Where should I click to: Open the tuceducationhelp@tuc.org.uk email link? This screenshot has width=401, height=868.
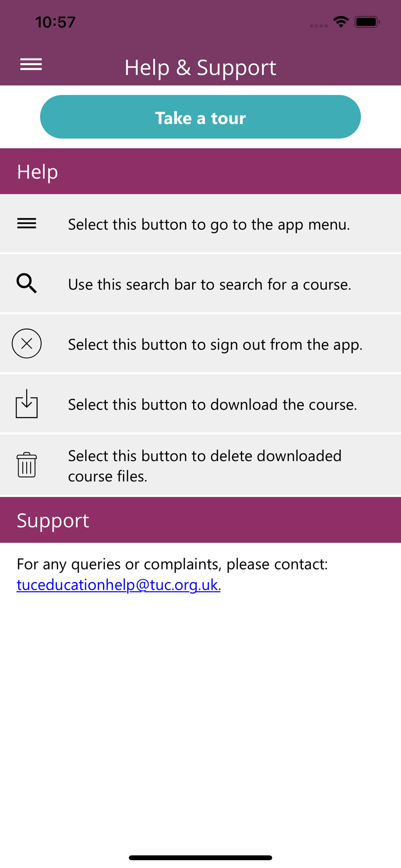point(118,585)
